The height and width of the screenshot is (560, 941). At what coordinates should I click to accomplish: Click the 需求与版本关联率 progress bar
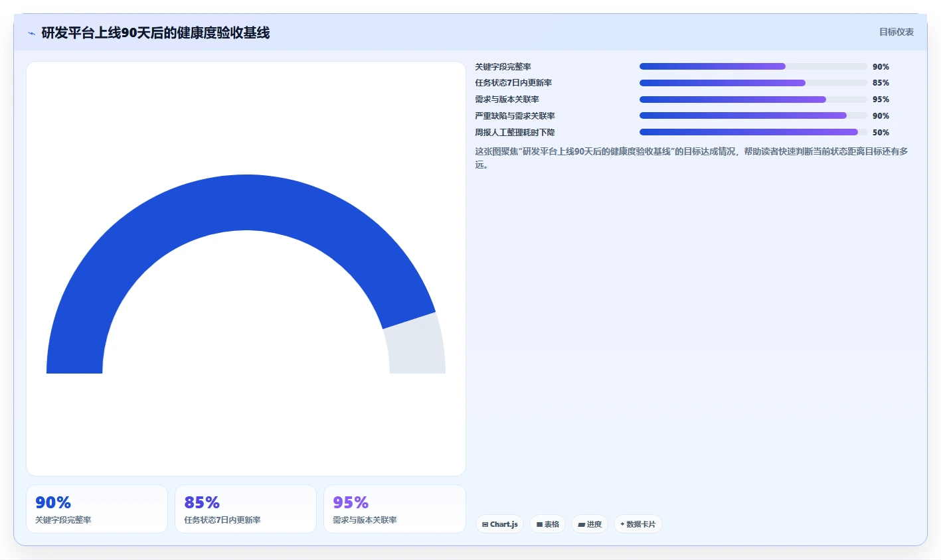point(753,100)
